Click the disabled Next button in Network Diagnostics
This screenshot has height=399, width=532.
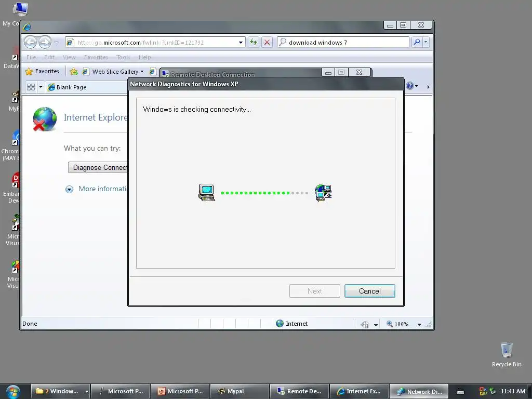coord(314,291)
